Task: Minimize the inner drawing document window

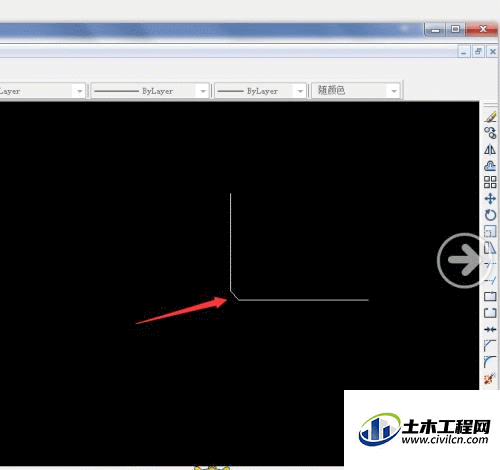Action: (x=464, y=52)
